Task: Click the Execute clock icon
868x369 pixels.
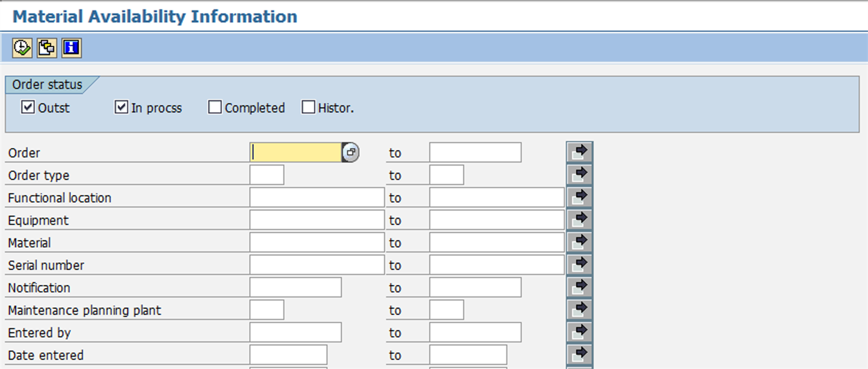Action: coord(22,48)
